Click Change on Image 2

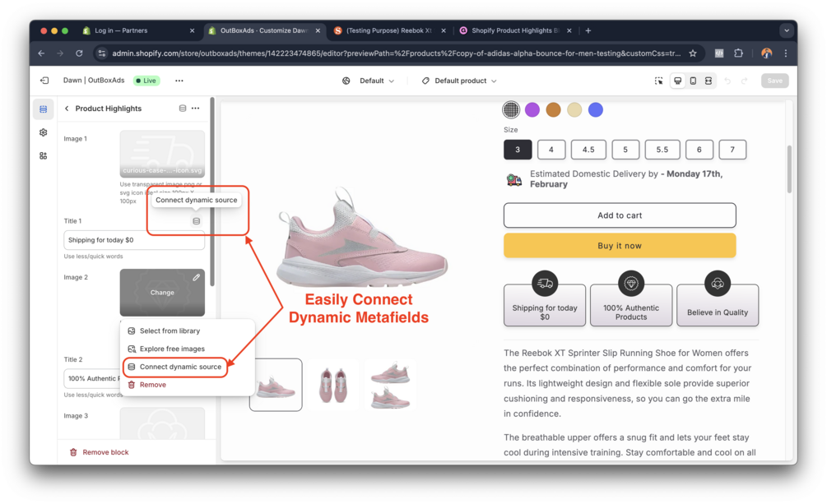point(162,293)
